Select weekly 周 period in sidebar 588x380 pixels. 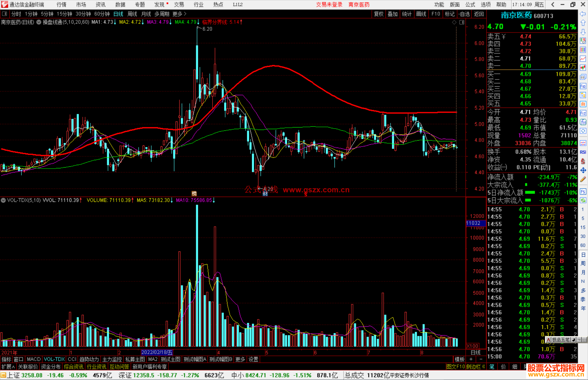(x=583, y=263)
